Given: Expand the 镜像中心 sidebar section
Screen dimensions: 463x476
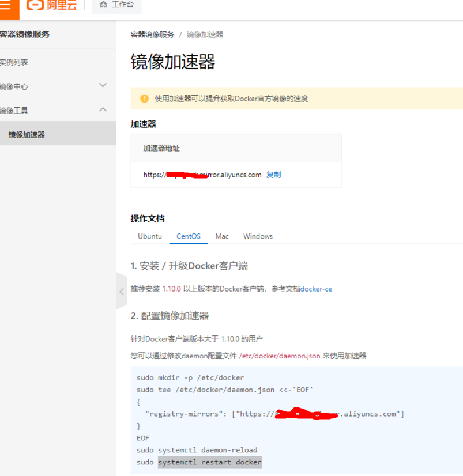Looking at the screenshot, I should 58,86.
